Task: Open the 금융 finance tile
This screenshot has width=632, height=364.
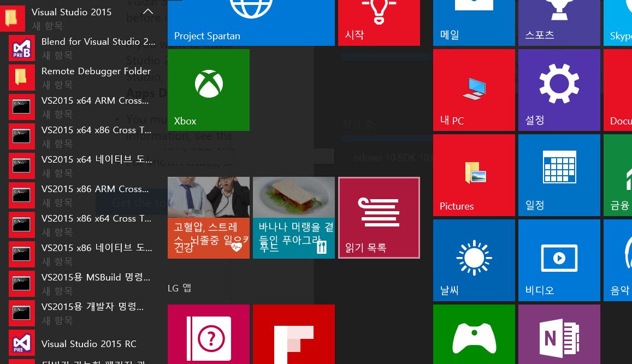Action: click(x=618, y=175)
